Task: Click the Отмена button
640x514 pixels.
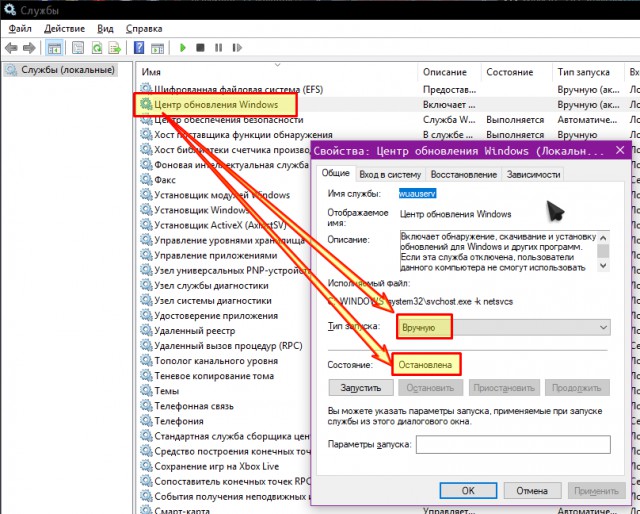Action: (532, 490)
